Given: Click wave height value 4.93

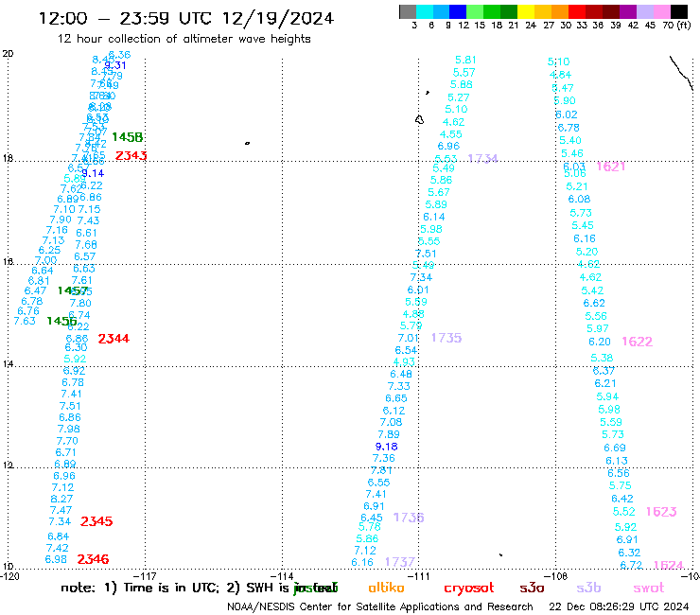Looking at the screenshot, I should coord(404,361).
